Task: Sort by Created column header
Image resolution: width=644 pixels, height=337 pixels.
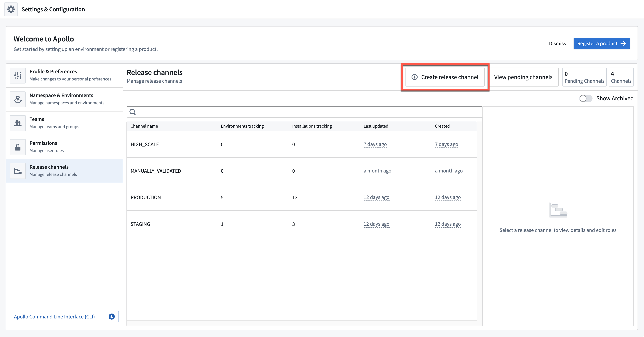Action: [442, 126]
